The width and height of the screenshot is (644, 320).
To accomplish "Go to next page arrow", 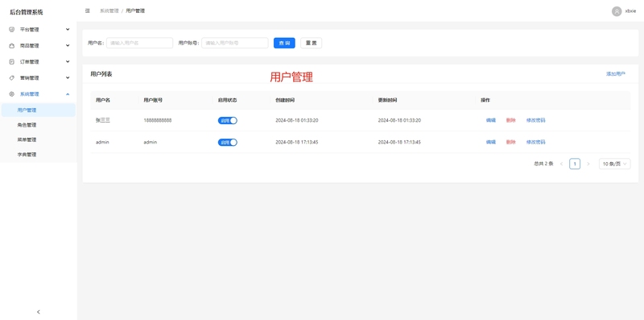I will [x=588, y=164].
